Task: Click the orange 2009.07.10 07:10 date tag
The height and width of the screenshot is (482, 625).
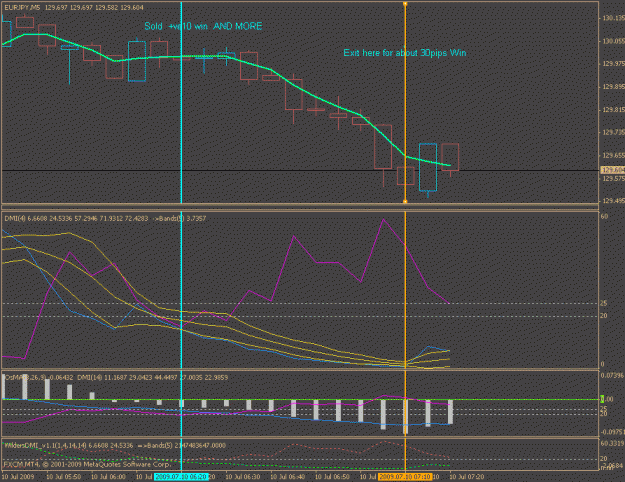Action: (405, 477)
